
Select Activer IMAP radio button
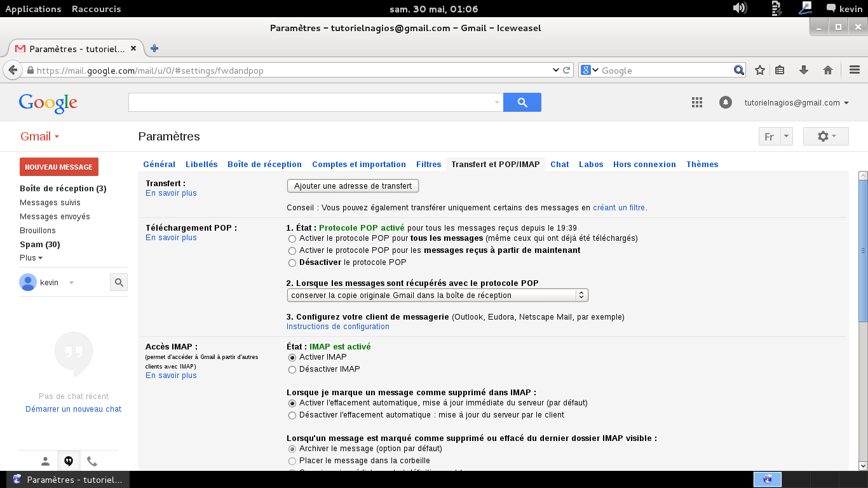(292, 358)
